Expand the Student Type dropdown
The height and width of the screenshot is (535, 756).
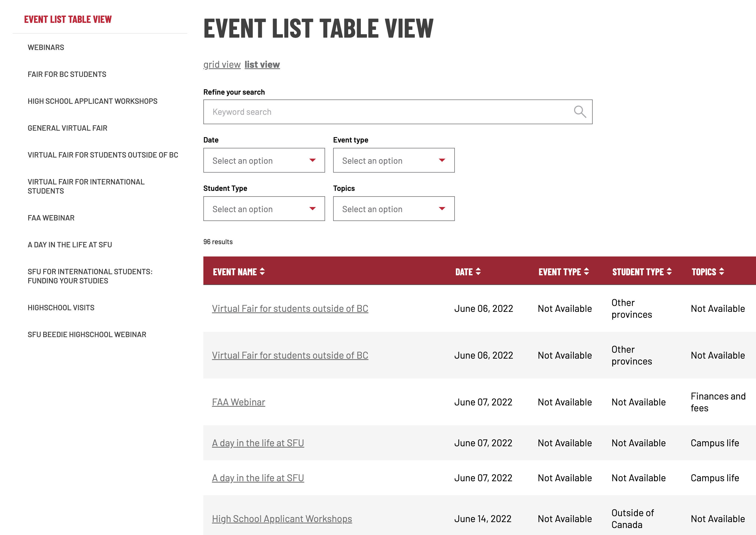point(264,209)
